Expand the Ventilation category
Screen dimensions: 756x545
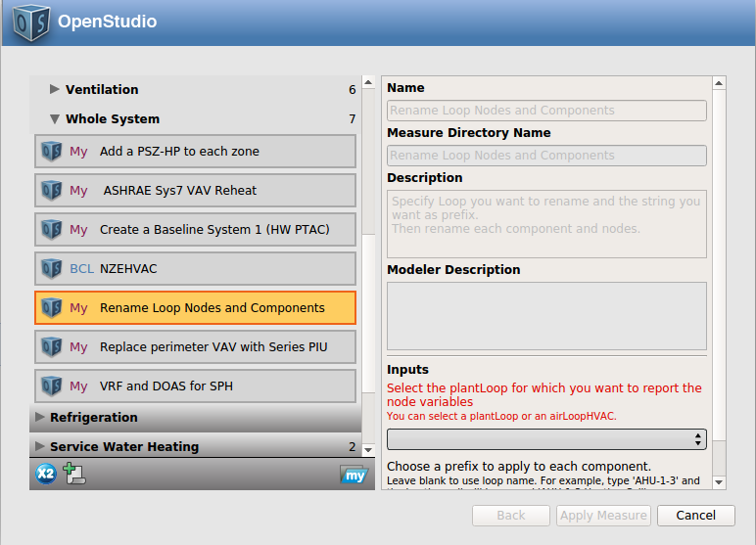(x=55, y=89)
